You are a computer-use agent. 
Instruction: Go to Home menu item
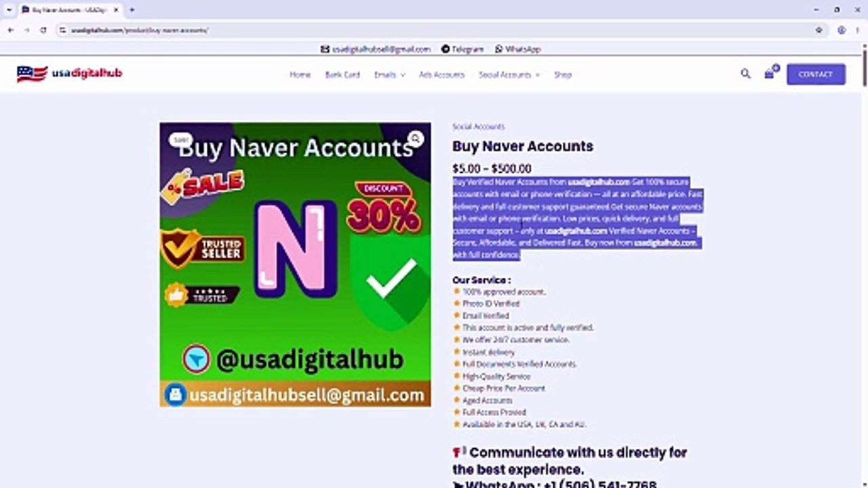[300, 75]
